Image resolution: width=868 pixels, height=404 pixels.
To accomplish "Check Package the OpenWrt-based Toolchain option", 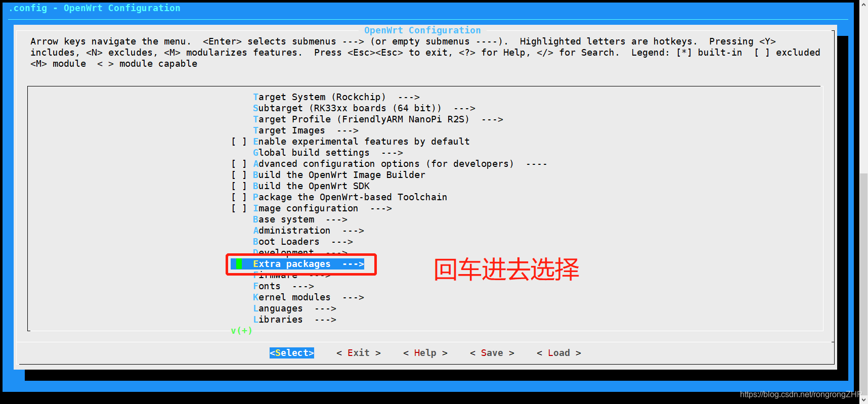I will pos(239,197).
